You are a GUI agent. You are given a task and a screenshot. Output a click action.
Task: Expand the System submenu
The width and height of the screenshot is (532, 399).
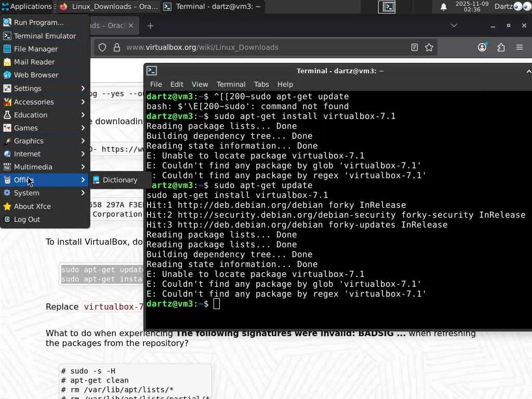point(45,193)
